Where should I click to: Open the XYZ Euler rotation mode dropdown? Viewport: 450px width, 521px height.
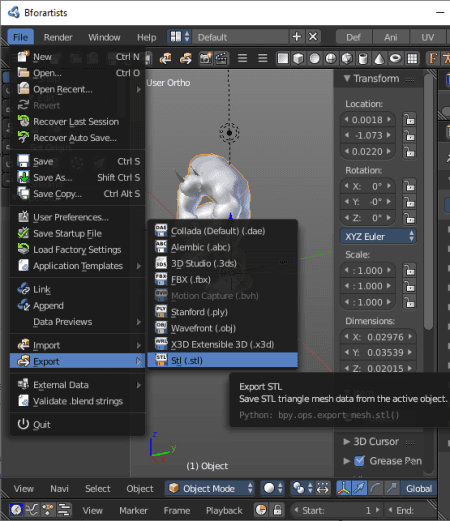(x=378, y=236)
